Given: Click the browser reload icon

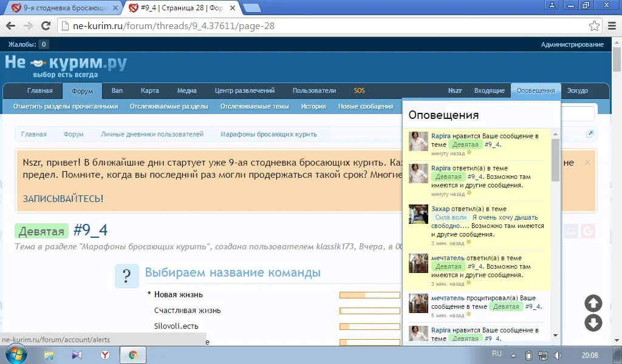Looking at the screenshot, I should pos(46,26).
